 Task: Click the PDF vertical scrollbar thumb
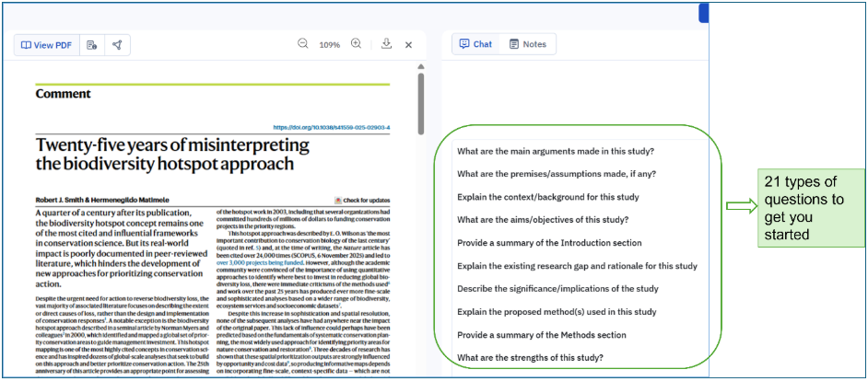click(x=421, y=101)
